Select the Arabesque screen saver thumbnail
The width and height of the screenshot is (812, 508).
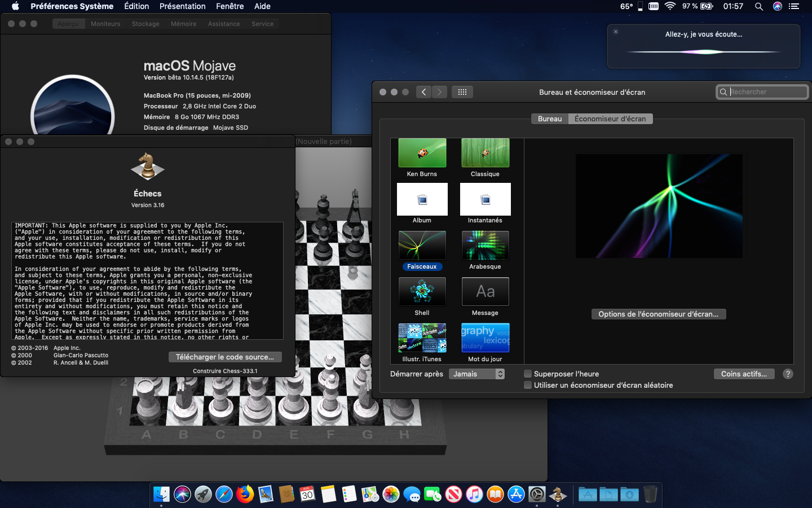[x=485, y=246]
